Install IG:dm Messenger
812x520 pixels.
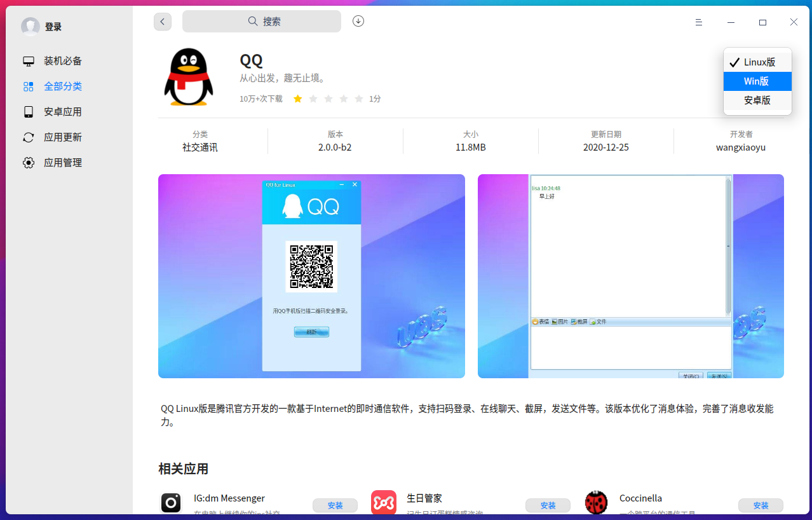tap(335, 505)
